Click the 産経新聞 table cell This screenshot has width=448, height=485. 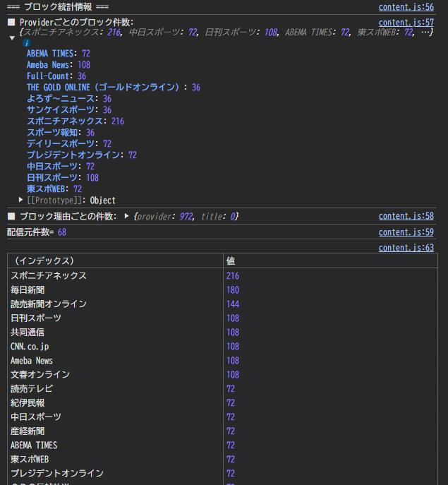coord(115,431)
